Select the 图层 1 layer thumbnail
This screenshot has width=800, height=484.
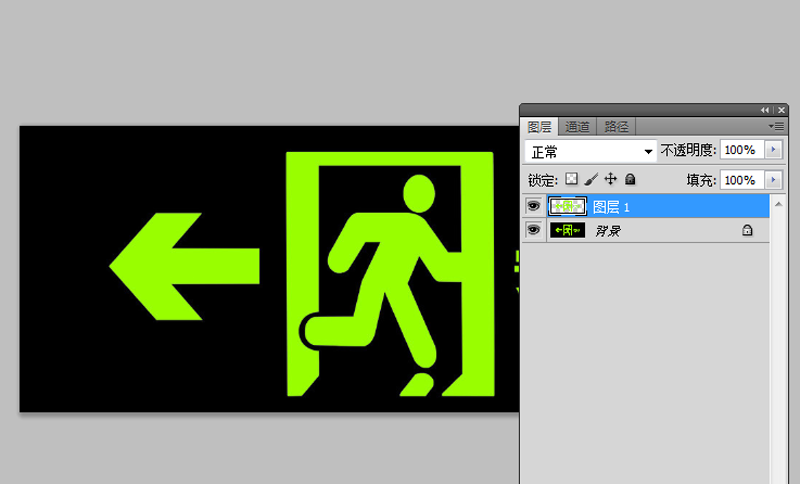[x=567, y=206]
